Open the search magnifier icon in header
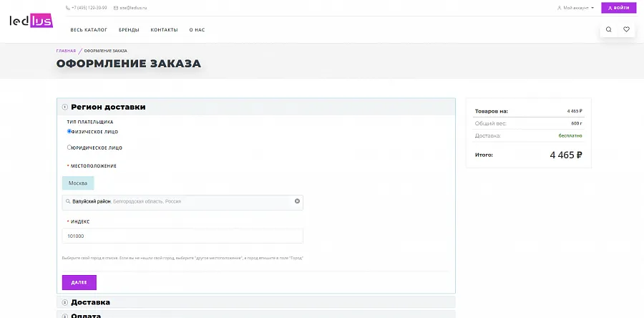 coord(609,29)
